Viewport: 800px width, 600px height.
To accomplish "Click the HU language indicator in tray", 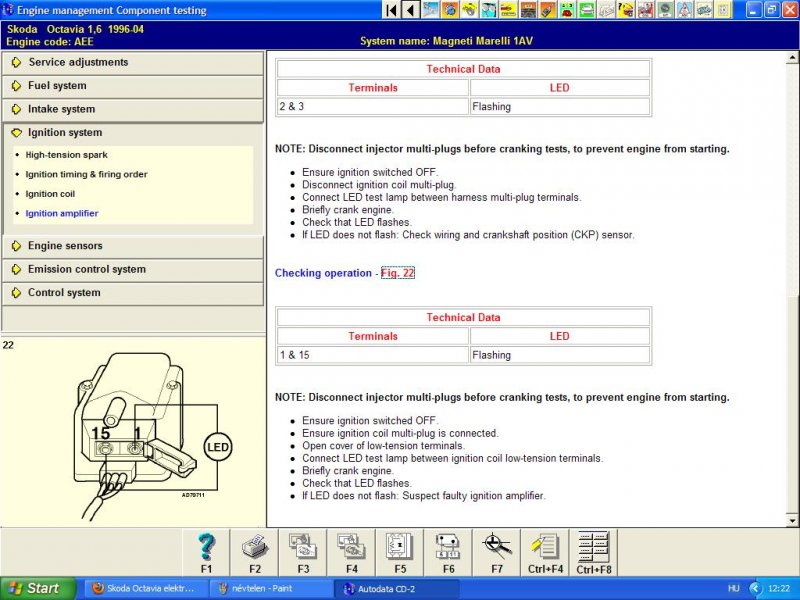I will (734, 589).
